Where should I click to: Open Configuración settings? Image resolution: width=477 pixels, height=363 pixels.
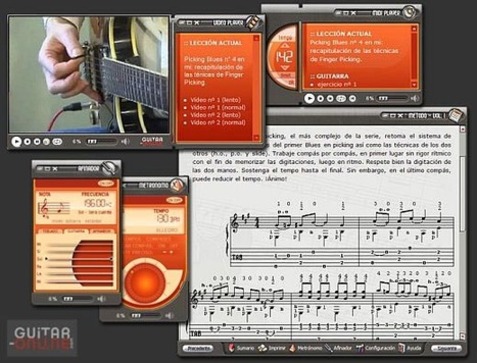point(375,348)
